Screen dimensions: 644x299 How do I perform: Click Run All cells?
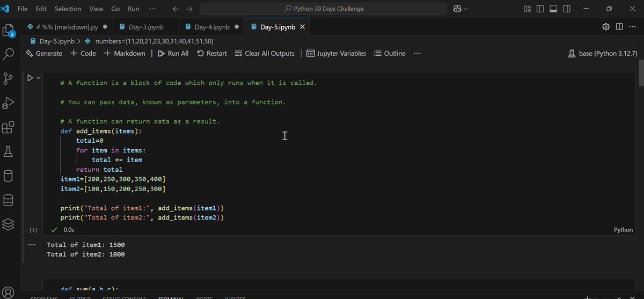tap(173, 53)
